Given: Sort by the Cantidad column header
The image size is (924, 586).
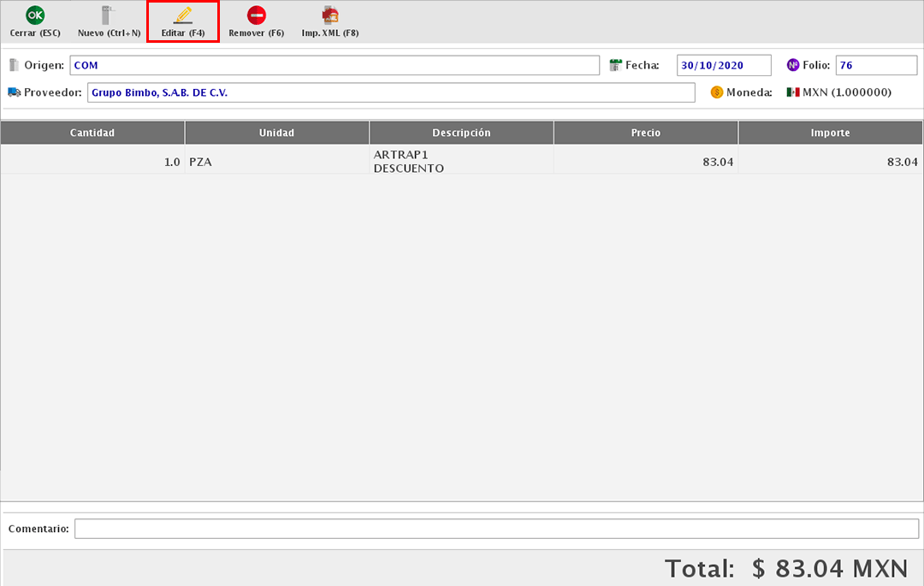Looking at the screenshot, I should 92,133.
